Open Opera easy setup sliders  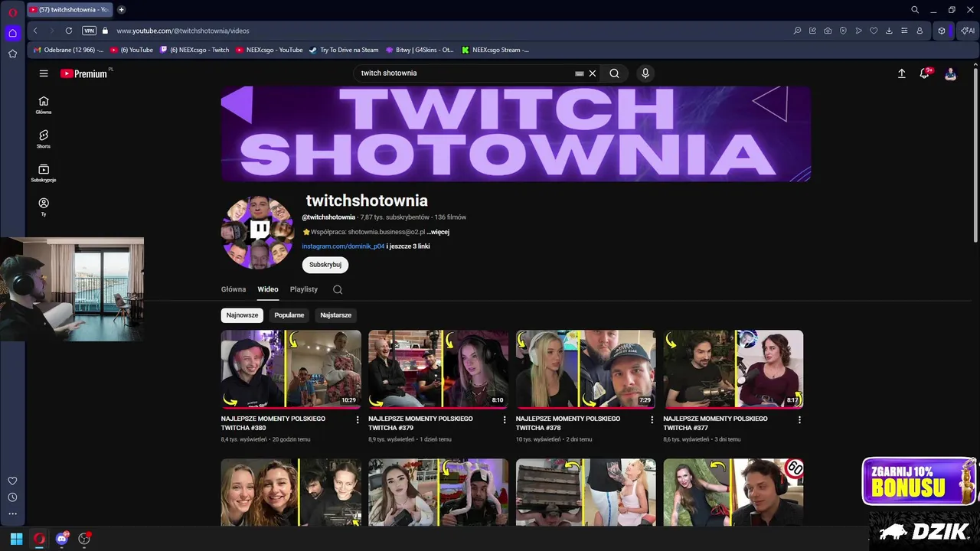[x=904, y=31]
